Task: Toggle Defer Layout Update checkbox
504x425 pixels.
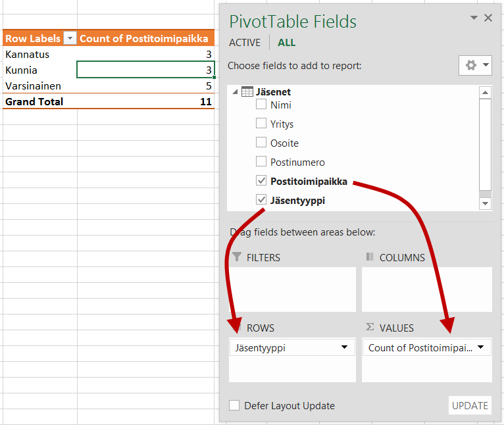Action: point(234,405)
